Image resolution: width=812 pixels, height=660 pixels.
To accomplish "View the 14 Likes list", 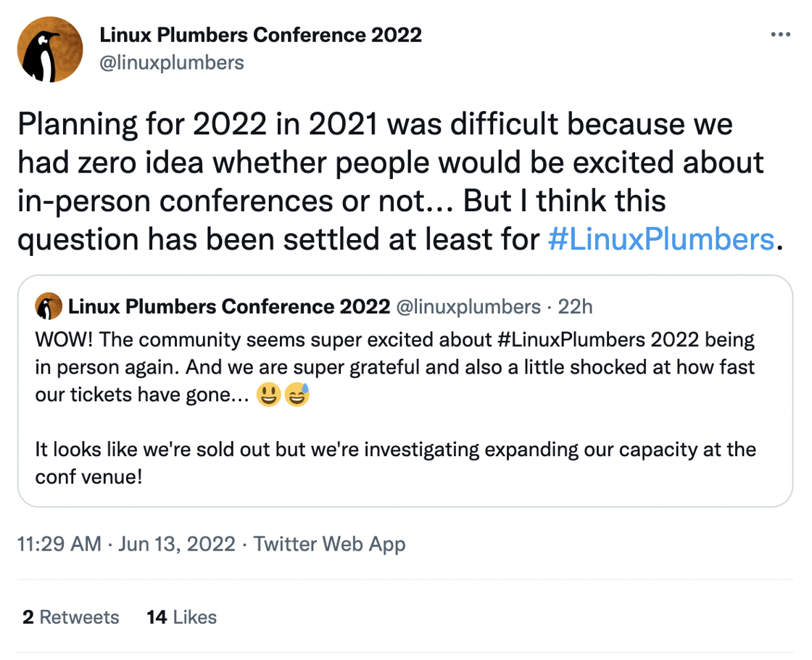I will coord(181,617).
